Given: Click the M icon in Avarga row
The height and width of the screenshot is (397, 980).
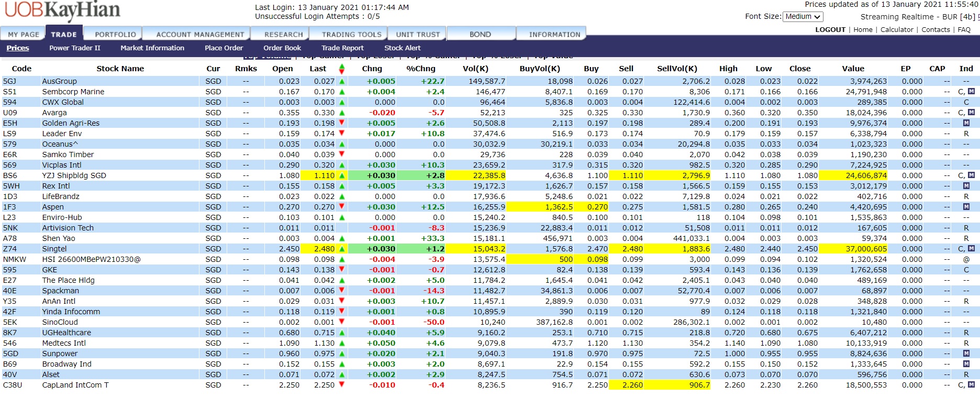Looking at the screenshot, I should [971, 112].
